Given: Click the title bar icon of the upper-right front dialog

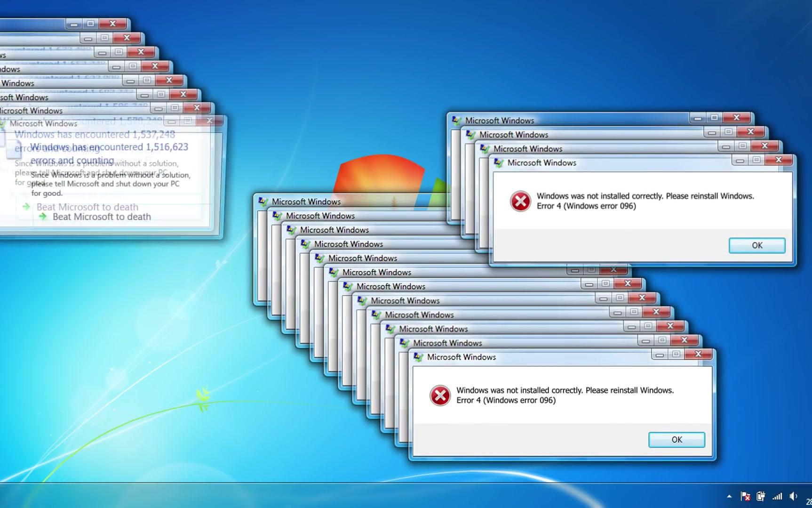Looking at the screenshot, I should pos(499,163).
